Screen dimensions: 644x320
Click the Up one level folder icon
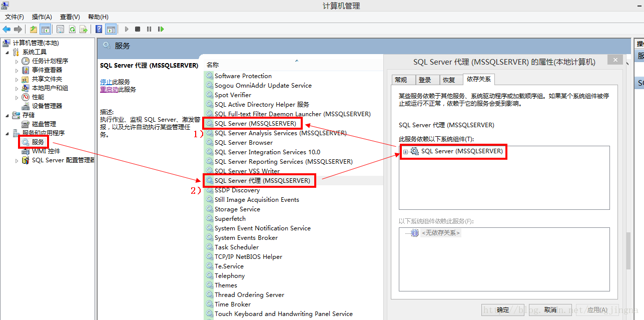pos(34,29)
